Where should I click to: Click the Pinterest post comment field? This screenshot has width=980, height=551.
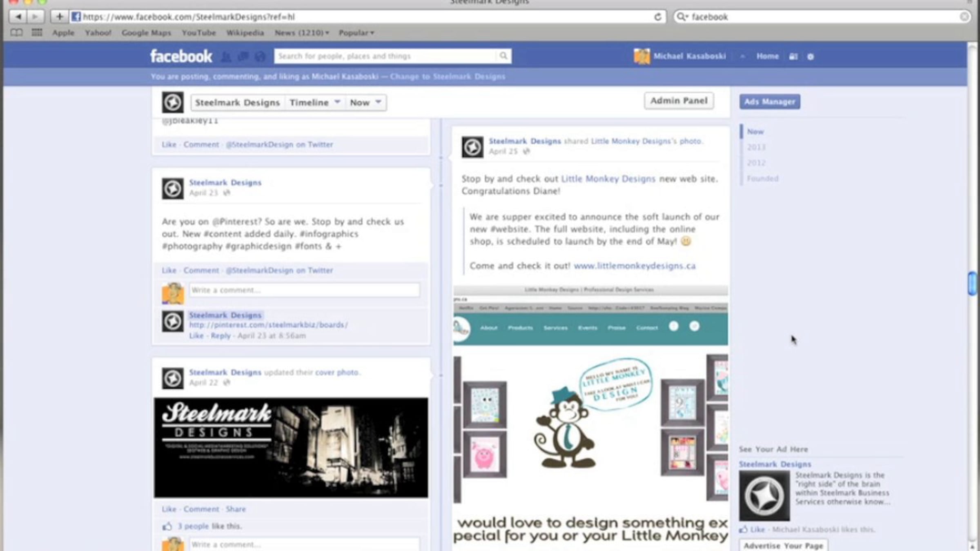(x=304, y=290)
